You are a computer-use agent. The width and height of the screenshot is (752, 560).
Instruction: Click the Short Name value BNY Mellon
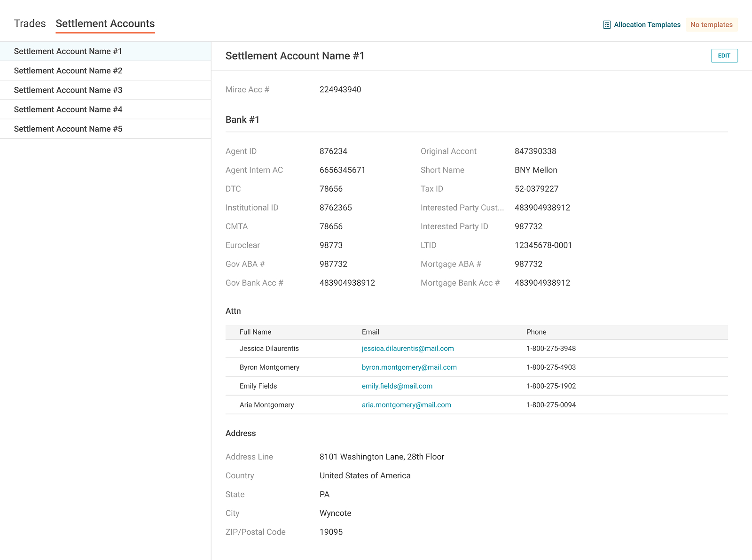point(536,170)
